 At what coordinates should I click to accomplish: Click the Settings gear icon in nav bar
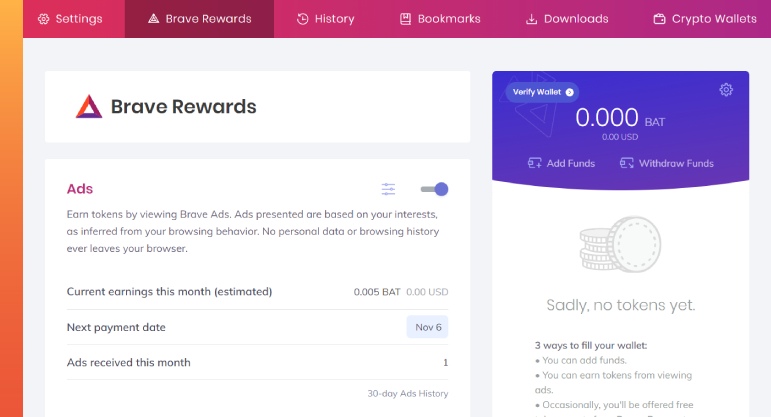coord(44,19)
